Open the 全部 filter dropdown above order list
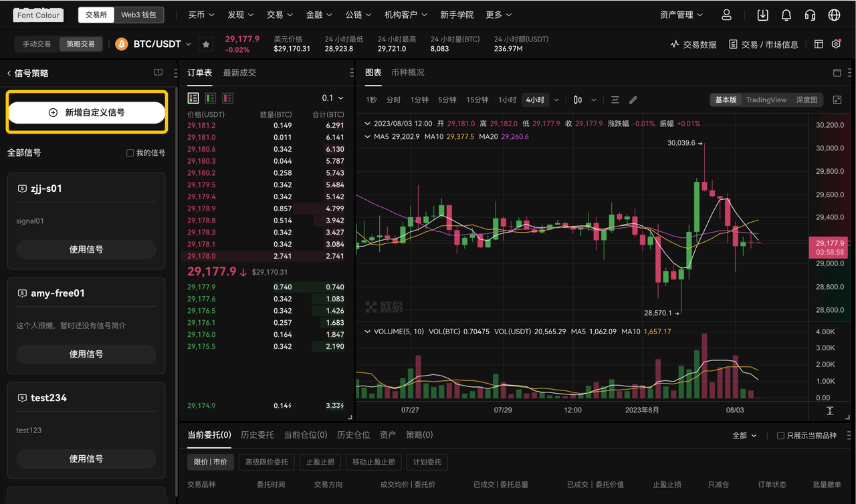The height and width of the screenshot is (504, 856). (744, 435)
